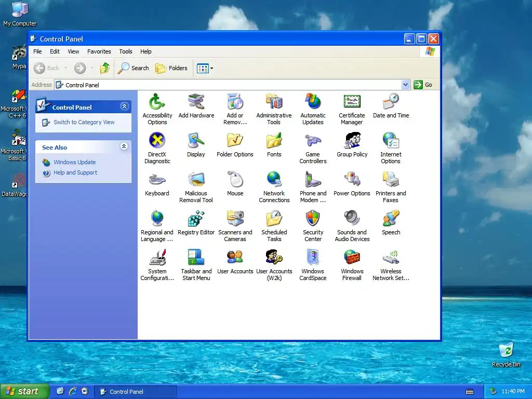Viewport: 532px width, 399px height.
Task: Open Scheduled Tasks icon
Action: [274, 218]
